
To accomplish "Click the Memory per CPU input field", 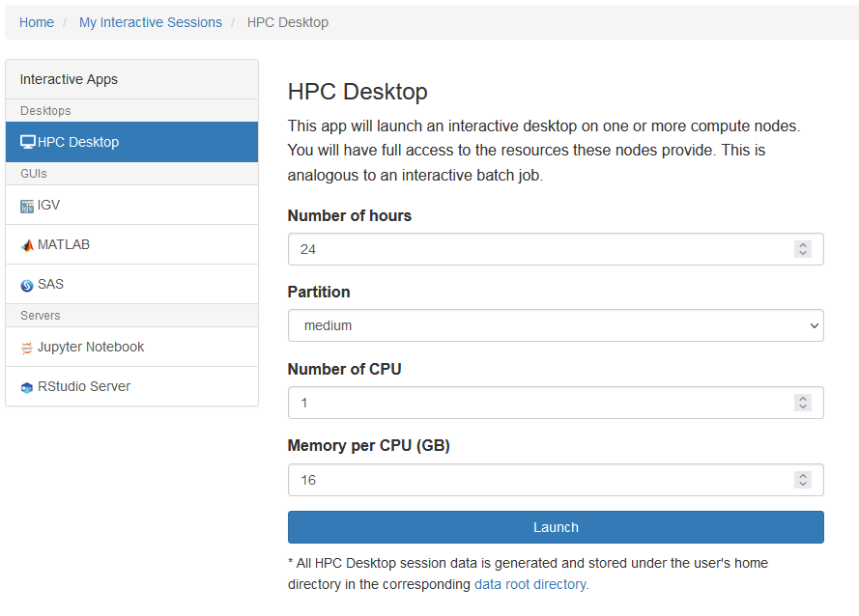I will [541, 480].
